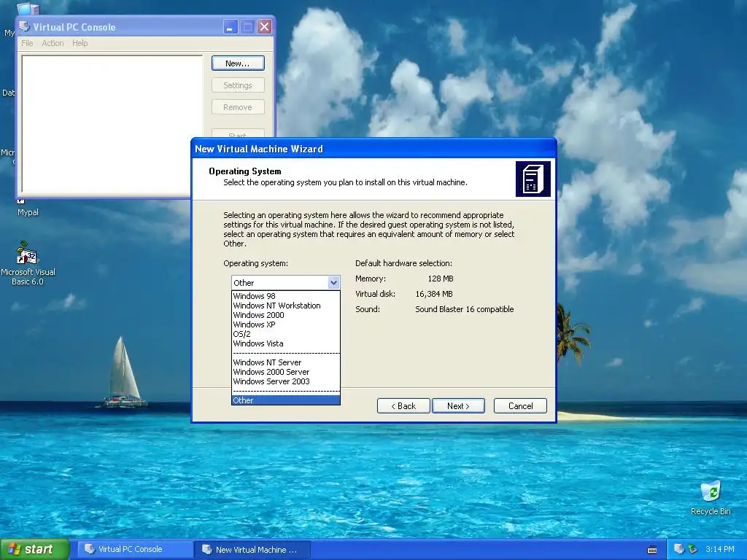Choose Windows 2000 Server entry
The height and width of the screenshot is (560, 747).
[x=285, y=372]
